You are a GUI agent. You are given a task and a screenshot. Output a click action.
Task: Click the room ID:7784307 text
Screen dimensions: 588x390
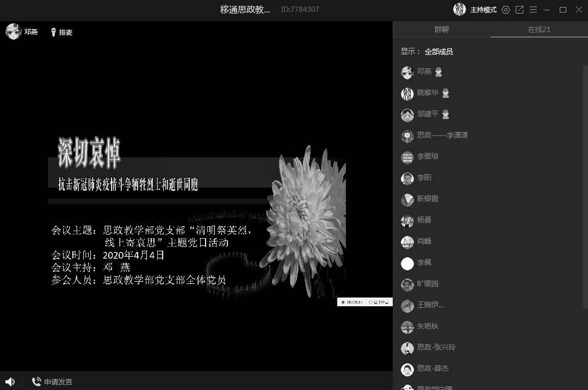(x=300, y=9)
